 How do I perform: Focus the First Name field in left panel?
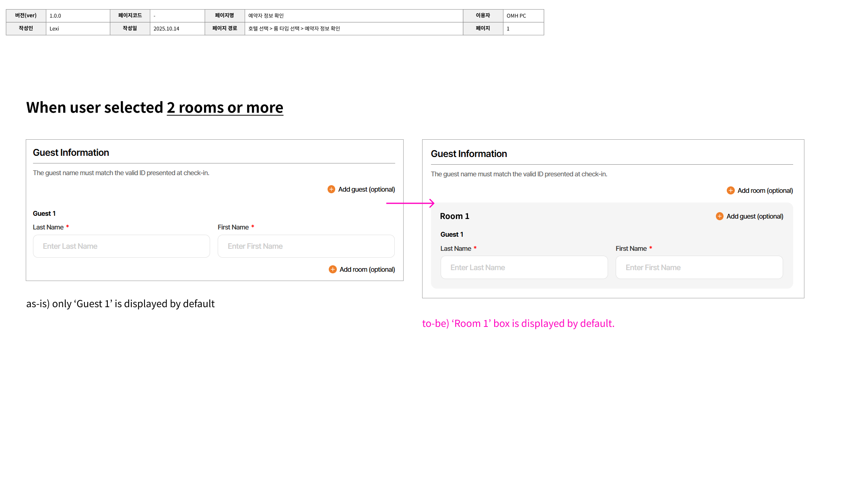click(306, 246)
